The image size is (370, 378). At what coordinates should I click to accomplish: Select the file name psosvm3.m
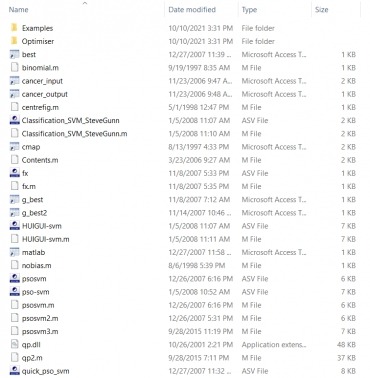point(40,332)
